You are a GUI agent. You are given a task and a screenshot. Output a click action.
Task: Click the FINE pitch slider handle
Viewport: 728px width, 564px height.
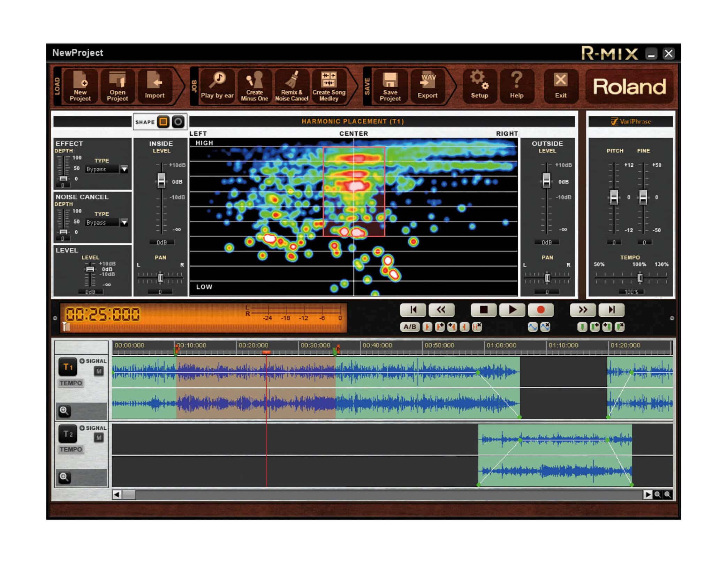pyautogui.click(x=643, y=197)
